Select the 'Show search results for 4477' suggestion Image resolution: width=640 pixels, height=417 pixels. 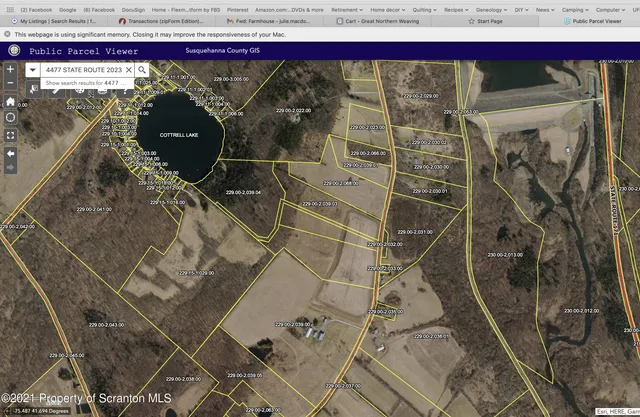pos(84,84)
